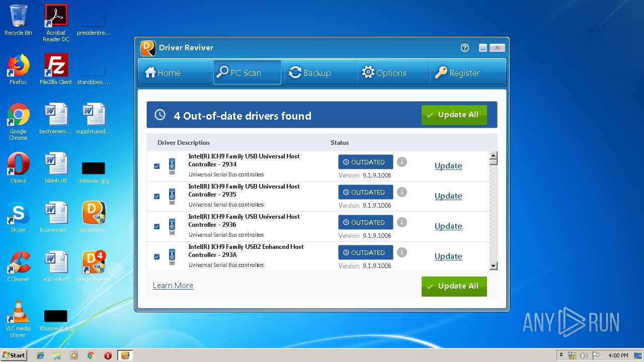The image size is (644, 362).
Task: Show hidden system tray icons
Action: pos(561,355)
